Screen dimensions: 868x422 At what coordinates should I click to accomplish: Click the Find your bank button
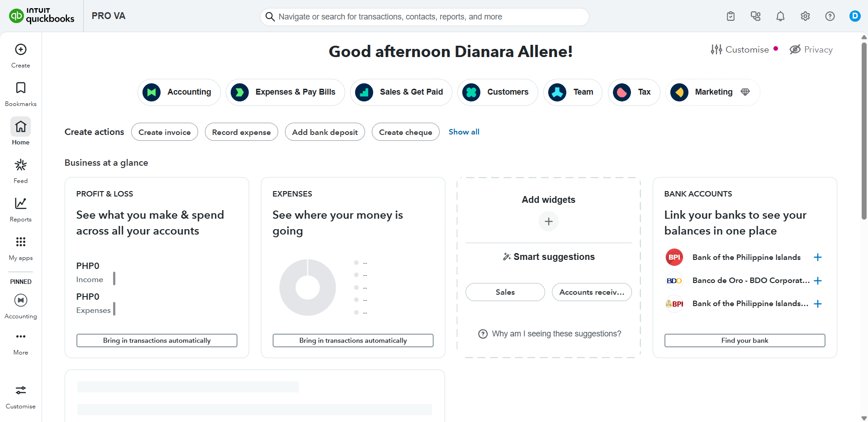(x=745, y=340)
